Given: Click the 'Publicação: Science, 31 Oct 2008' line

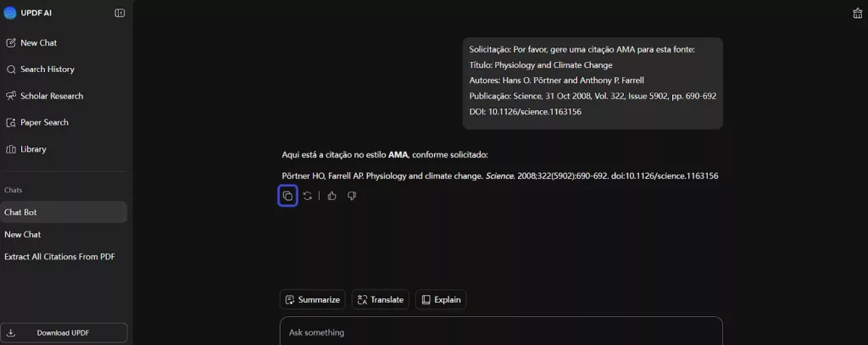Looking at the screenshot, I should click(593, 96).
